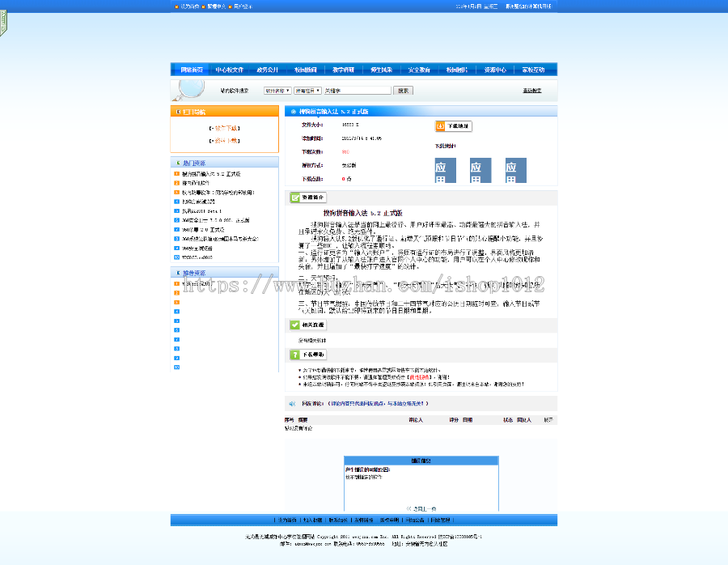Click rank 10 icon in 推荐资源 list
Image resolution: width=728 pixels, height=565 pixels.
coord(176,367)
